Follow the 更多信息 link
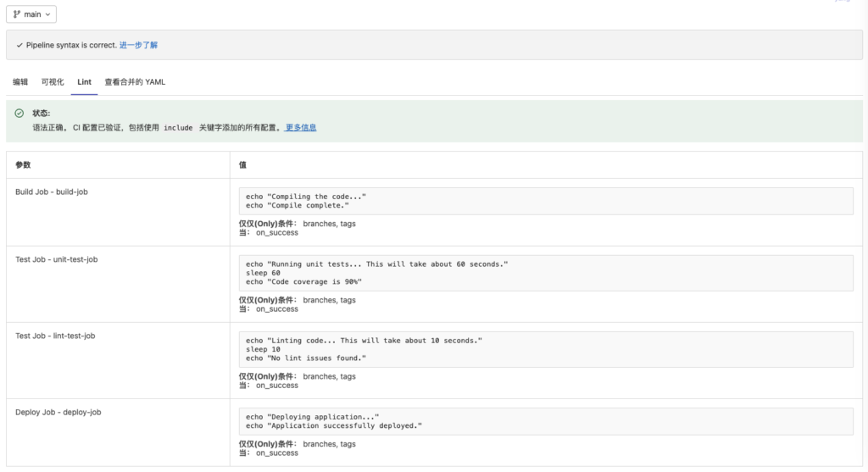Screen dimensions: 868x472 [x=301, y=128]
